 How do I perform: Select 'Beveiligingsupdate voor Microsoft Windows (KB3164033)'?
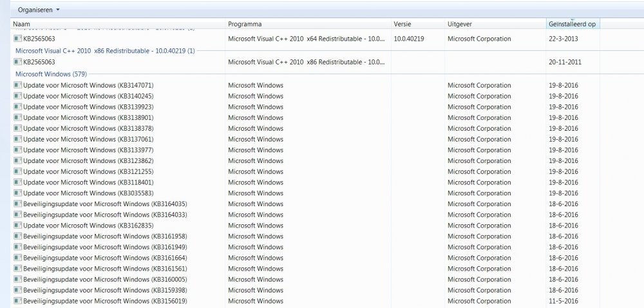coord(105,215)
